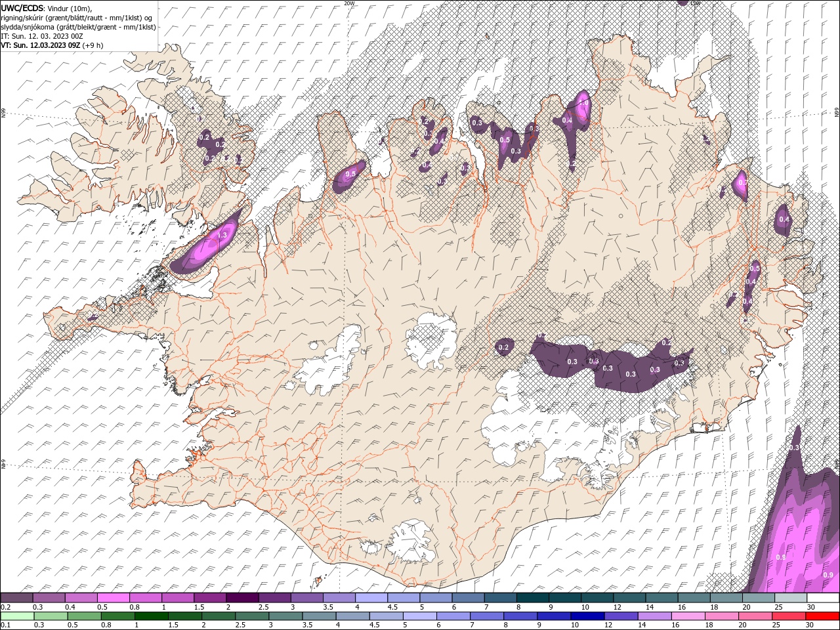Select pale grey snow swatch between 25 and 30
The width and height of the screenshot is (840, 630).
click(791, 598)
